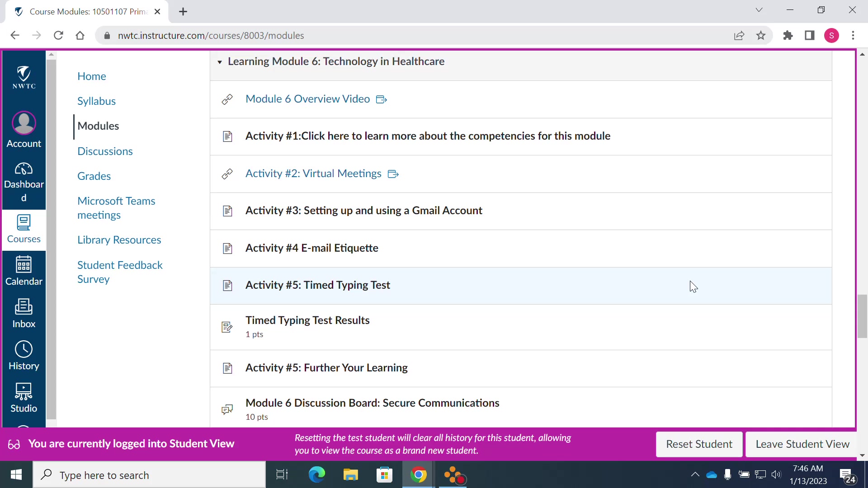The image size is (868, 488).
Task: Click the Student View glasses icon
Action: tap(14, 445)
